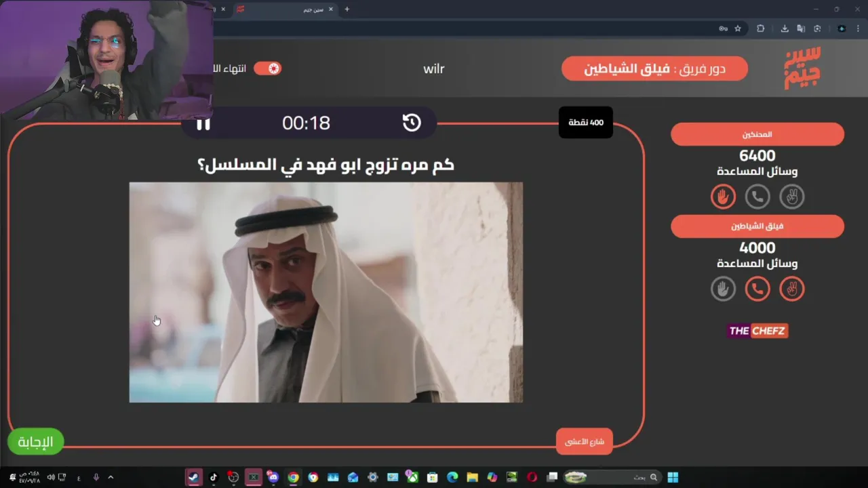Open the Opera browser from the taskbar
The width and height of the screenshot is (868, 488).
(x=532, y=477)
